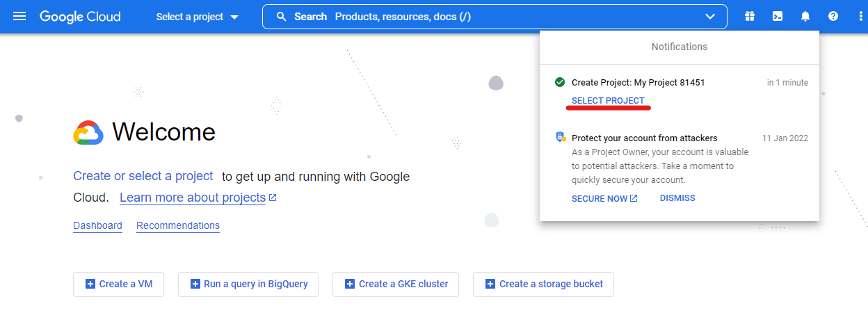Click the search magnifier icon
This screenshot has width=868, height=313.
[282, 17]
